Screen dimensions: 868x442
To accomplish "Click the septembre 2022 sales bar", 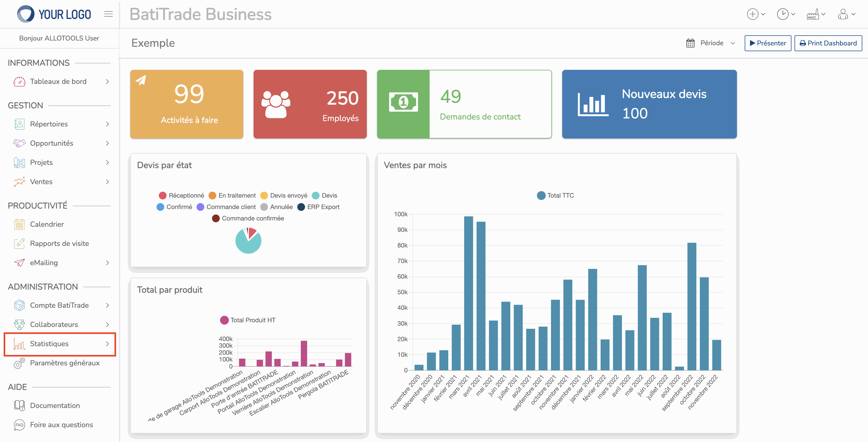I will click(692, 306).
